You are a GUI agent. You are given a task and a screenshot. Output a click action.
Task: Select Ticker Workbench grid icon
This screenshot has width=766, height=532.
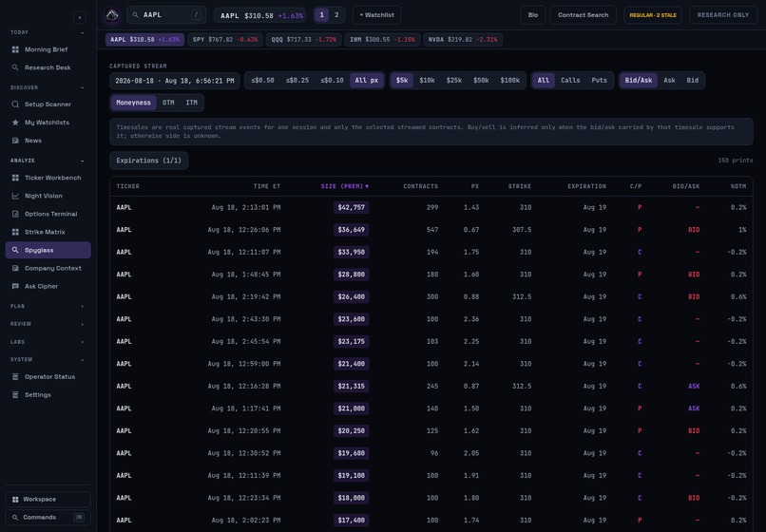(x=15, y=178)
